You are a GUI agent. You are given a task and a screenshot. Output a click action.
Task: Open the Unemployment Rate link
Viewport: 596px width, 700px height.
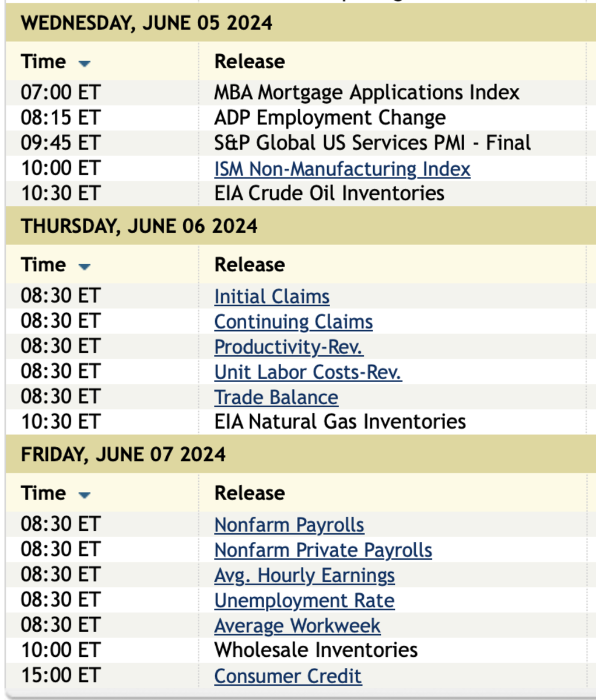point(304,600)
